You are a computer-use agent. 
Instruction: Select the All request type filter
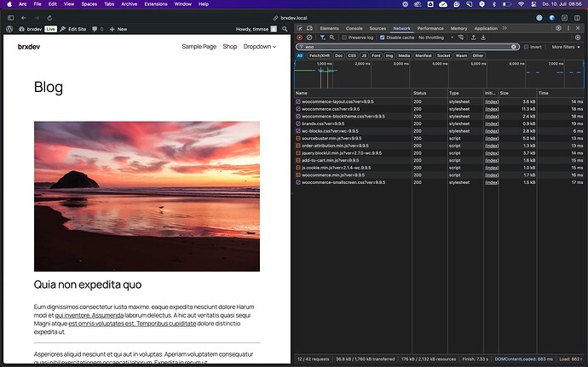[x=299, y=55]
